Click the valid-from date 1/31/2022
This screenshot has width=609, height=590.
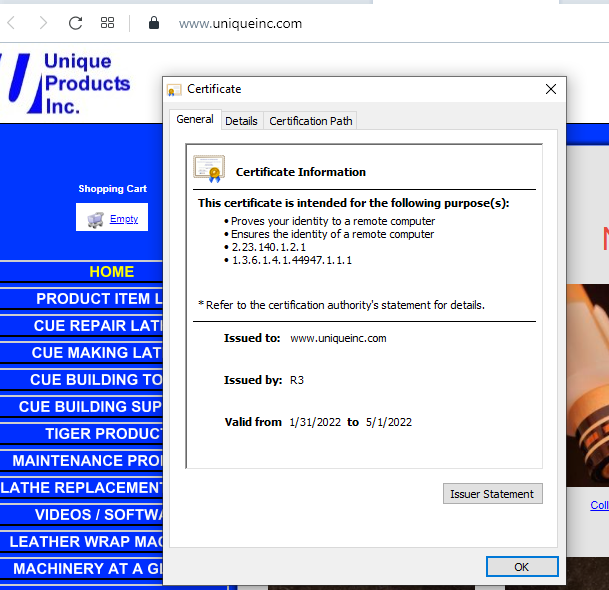(315, 422)
